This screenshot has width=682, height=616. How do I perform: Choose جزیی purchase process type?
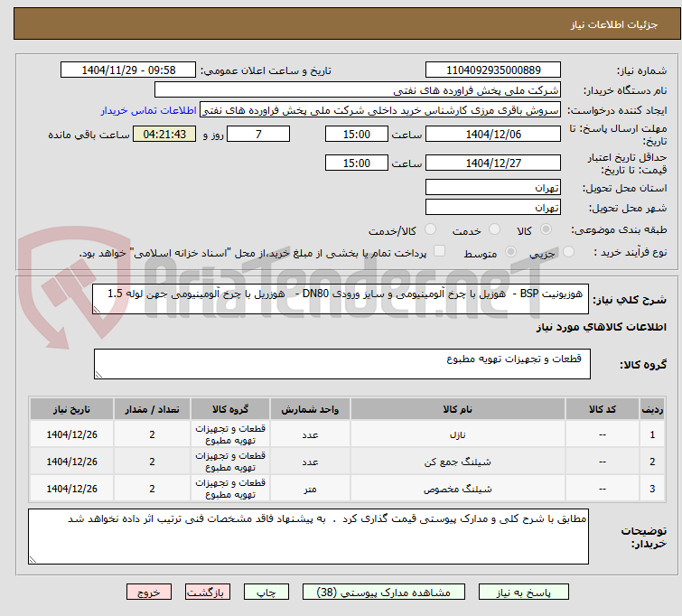click(x=568, y=252)
